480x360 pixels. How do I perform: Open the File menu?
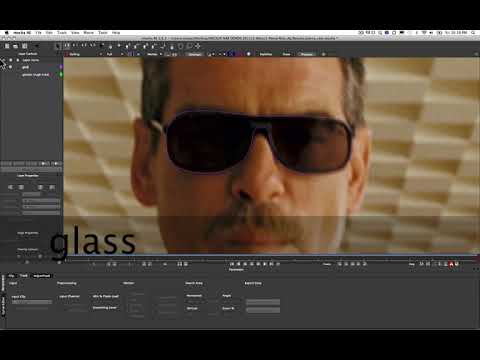[x=38, y=33]
